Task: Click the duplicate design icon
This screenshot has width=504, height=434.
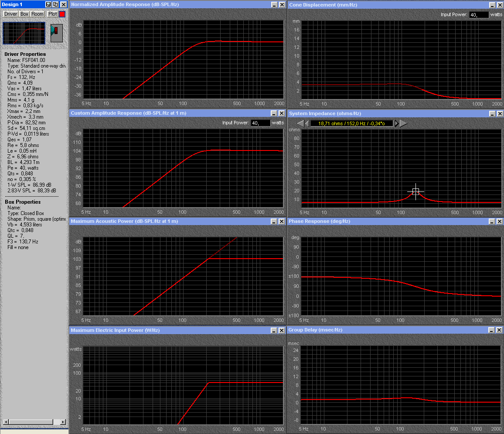Action: 55,4
